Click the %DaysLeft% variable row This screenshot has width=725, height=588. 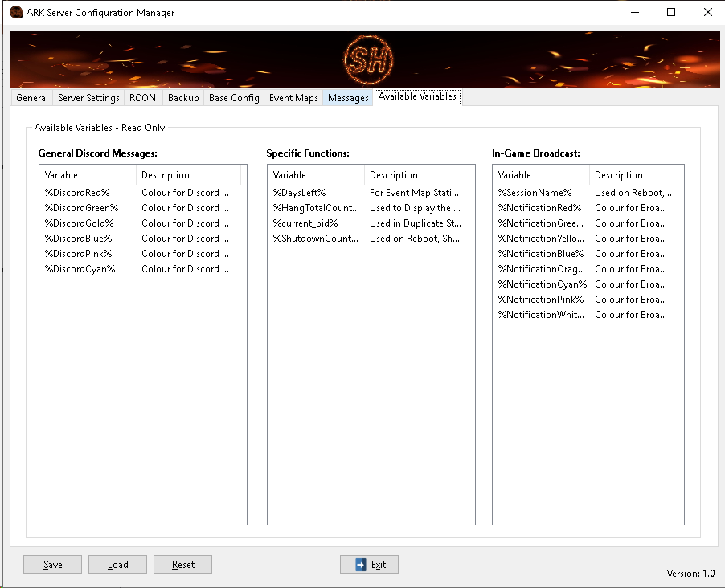coord(299,193)
